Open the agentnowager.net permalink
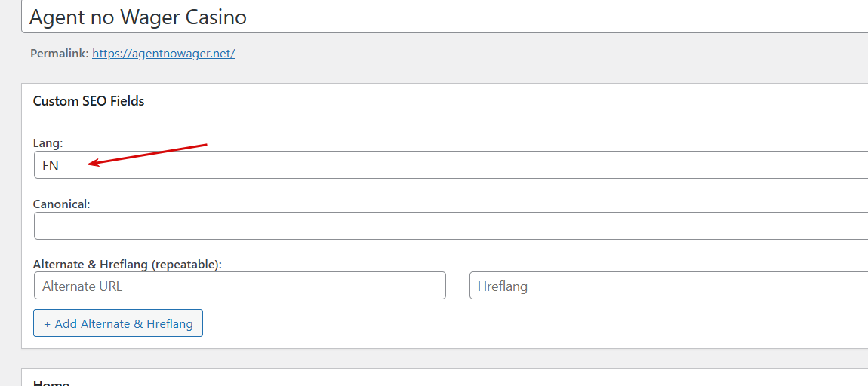 163,54
